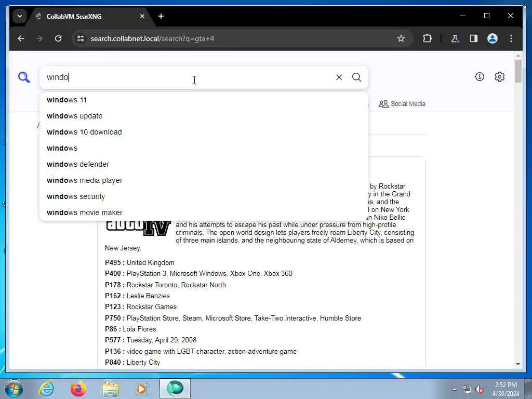Click the browser forward arrow
This screenshot has width=532, height=399.
pyautogui.click(x=39, y=38)
